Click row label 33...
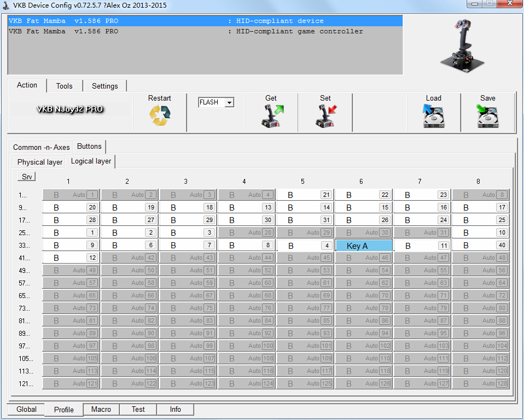 [x=24, y=246]
